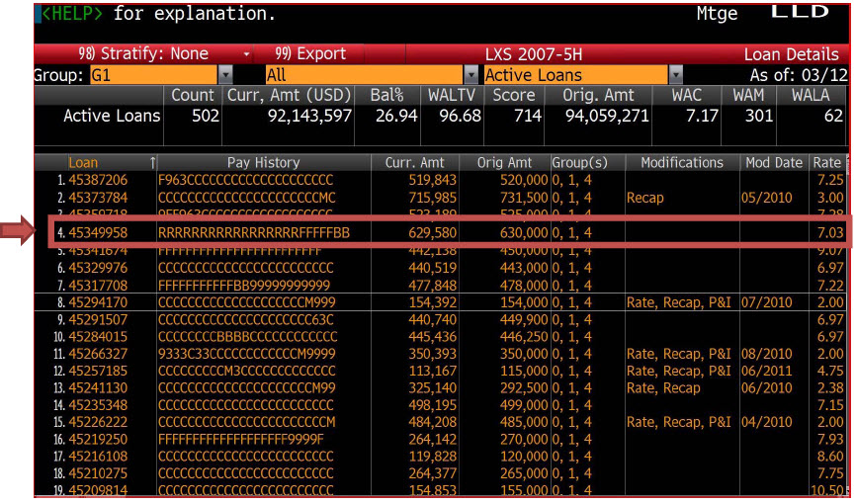
Task: Sort by the Loan column header
Action: (83, 163)
